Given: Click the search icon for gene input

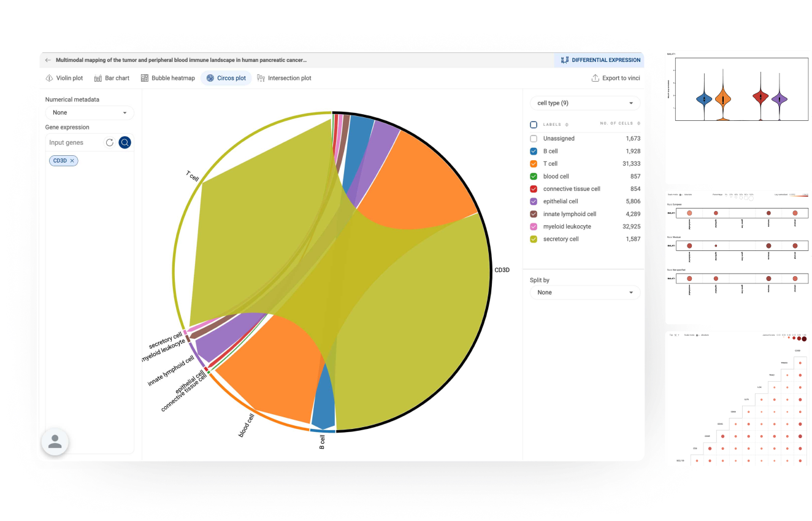Looking at the screenshot, I should pos(125,142).
